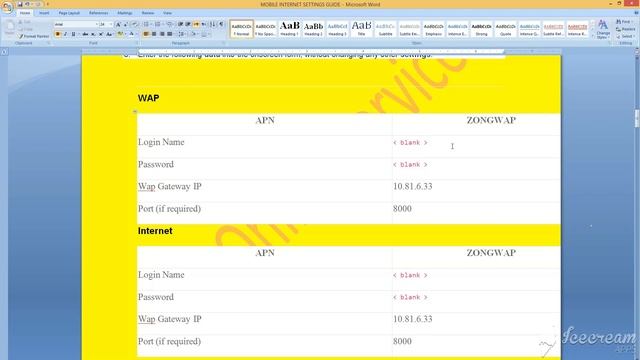
Task: Undo the last action
Action: pos(28,4)
